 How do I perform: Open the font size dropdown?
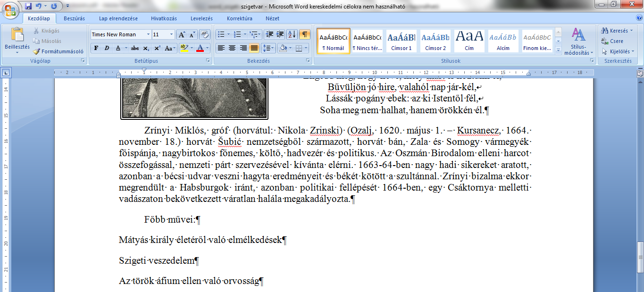coord(171,34)
